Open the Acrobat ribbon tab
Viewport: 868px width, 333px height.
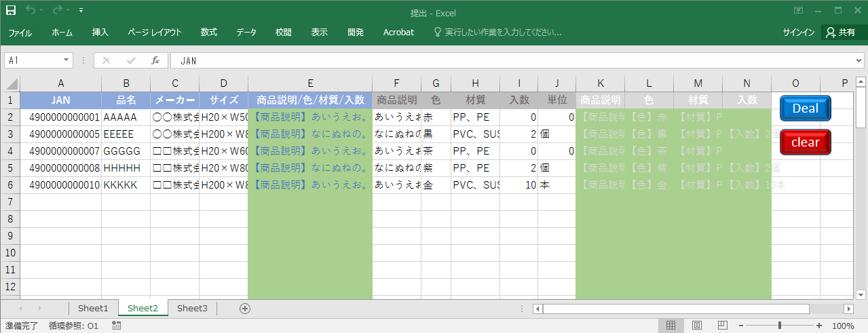click(x=398, y=33)
